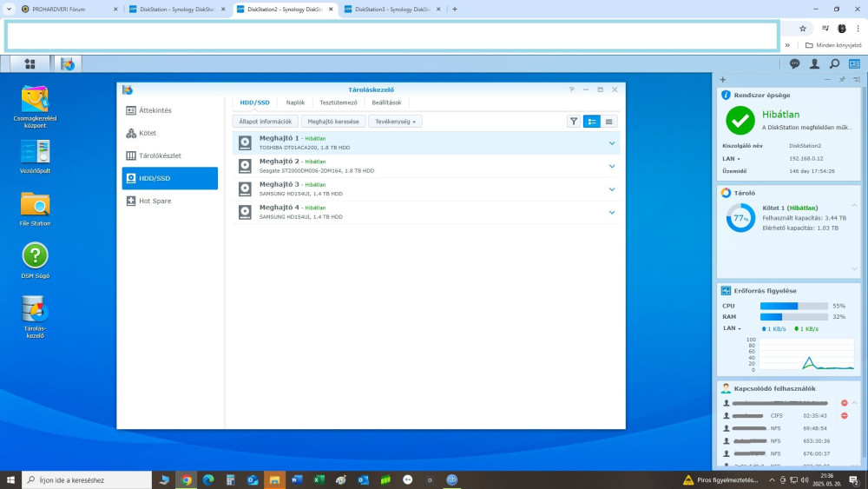The width and height of the screenshot is (868, 489).
Task: Click the Állapot információk button
Action: pyautogui.click(x=266, y=122)
